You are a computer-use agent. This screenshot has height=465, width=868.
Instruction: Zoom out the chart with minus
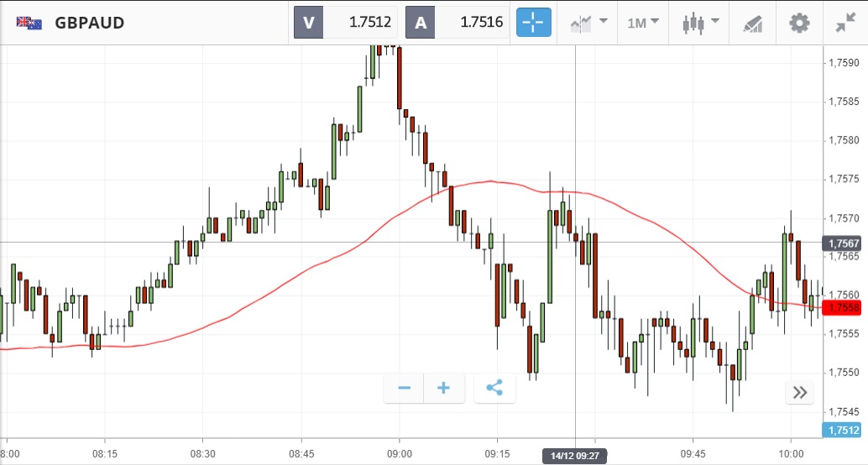point(405,388)
